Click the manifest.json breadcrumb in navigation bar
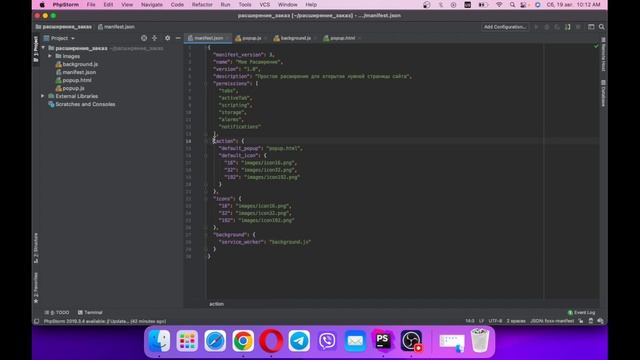Image resolution: width=640 pixels, height=360 pixels. (116, 27)
